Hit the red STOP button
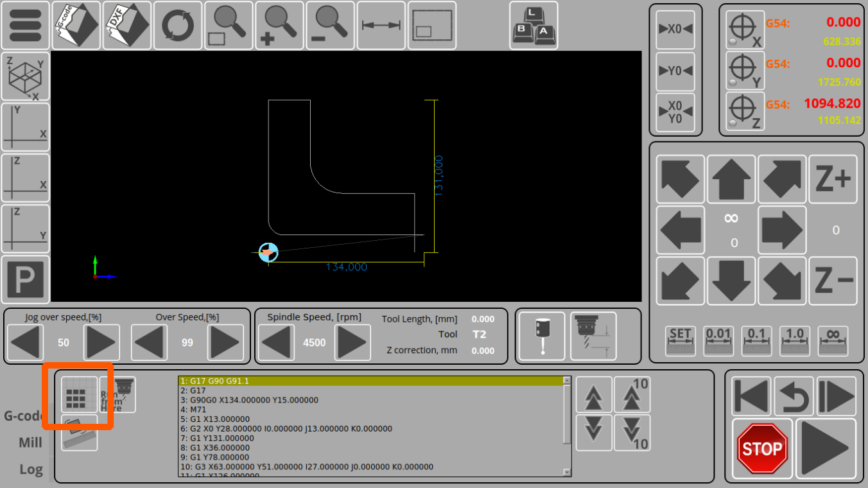 pos(761,448)
